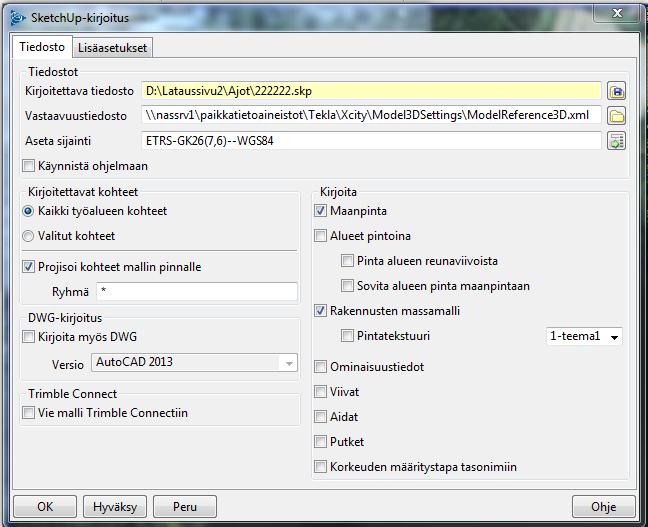This screenshot has width=648, height=527.
Task: Click the Kirjoitettava tiedosto path field
Action: click(371, 91)
